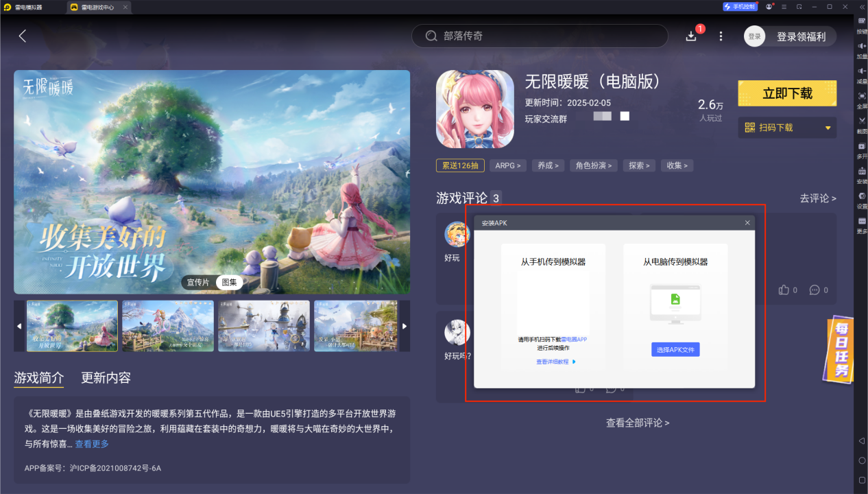This screenshot has width=868, height=494.
Task: Open the 探索 > category tag
Action: point(639,165)
